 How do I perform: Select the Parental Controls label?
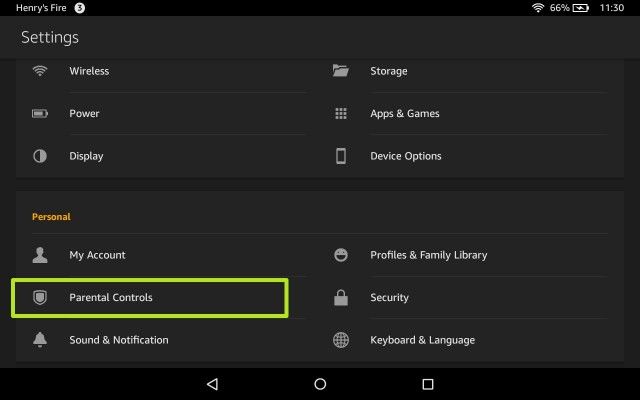point(111,298)
